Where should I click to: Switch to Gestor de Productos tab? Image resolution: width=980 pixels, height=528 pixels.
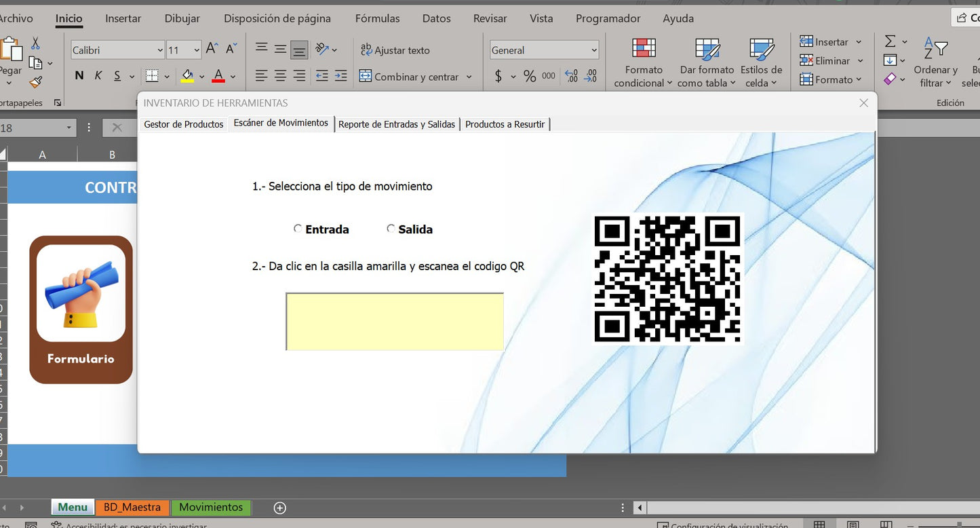tap(184, 124)
